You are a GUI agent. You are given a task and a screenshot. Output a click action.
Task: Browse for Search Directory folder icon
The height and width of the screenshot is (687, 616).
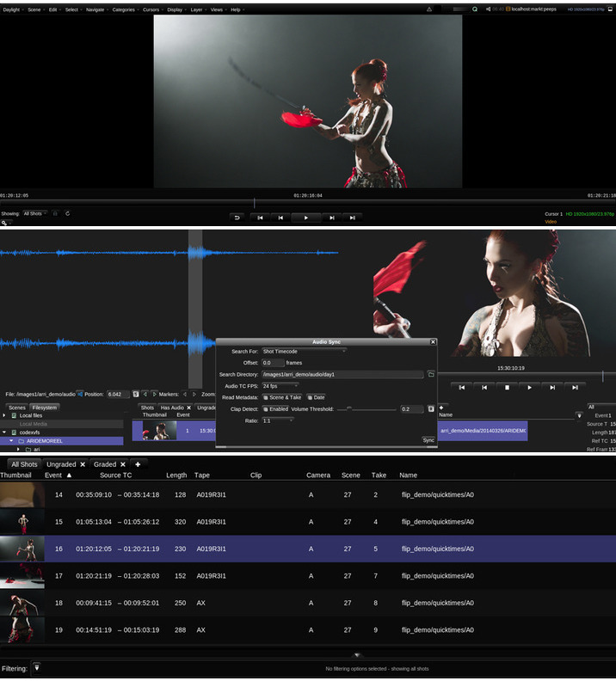[x=430, y=374]
